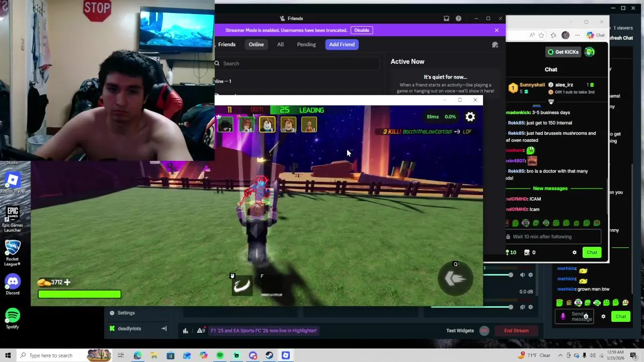Show hidden system tray icons
644x362 pixels.
560,355
